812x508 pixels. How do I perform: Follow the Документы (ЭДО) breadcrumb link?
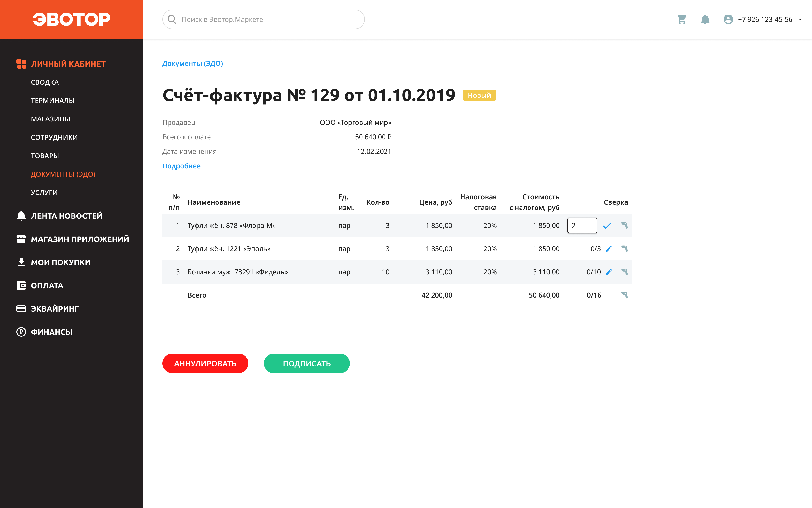(x=193, y=63)
